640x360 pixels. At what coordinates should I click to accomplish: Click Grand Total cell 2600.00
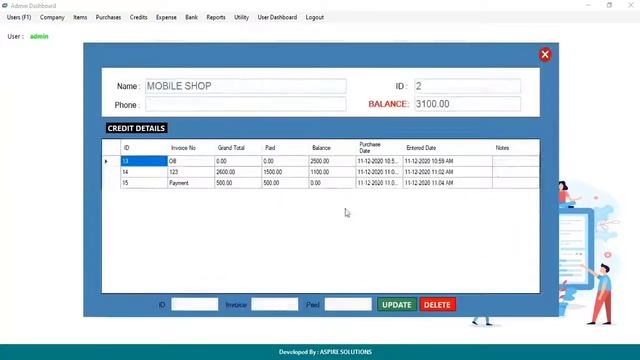pyautogui.click(x=238, y=172)
